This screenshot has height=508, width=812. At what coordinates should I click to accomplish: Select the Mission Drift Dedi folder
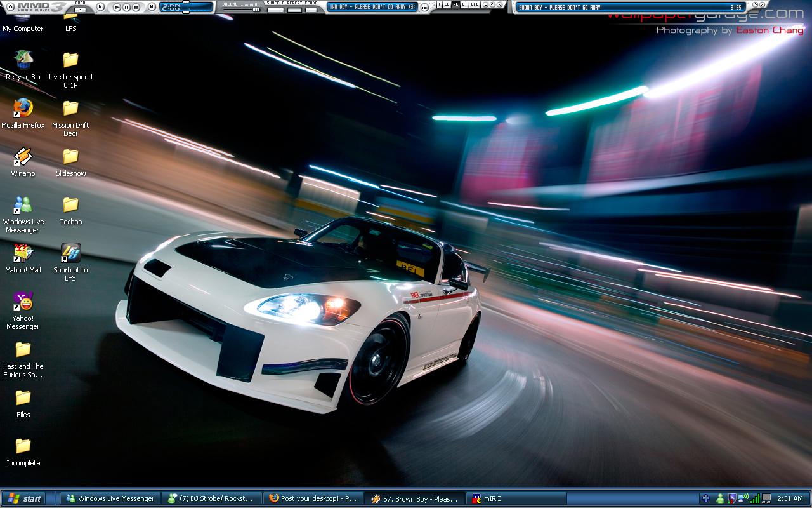pyautogui.click(x=70, y=117)
